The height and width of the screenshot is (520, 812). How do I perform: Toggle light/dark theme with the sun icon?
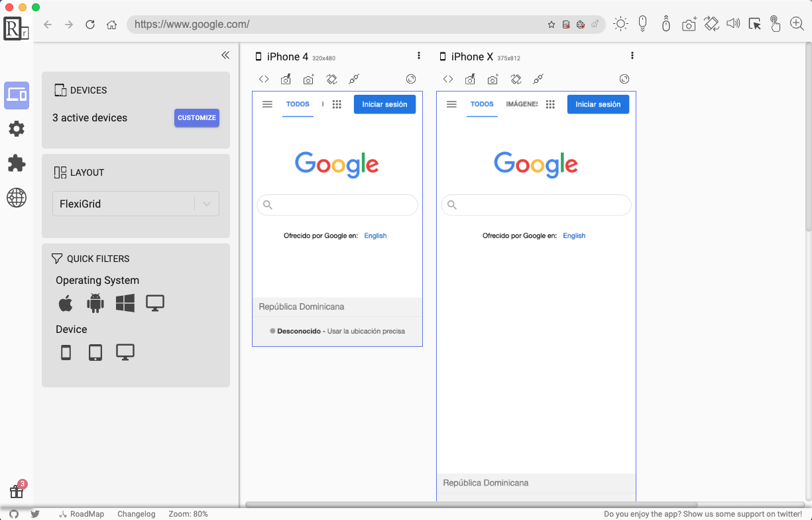[x=620, y=24]
